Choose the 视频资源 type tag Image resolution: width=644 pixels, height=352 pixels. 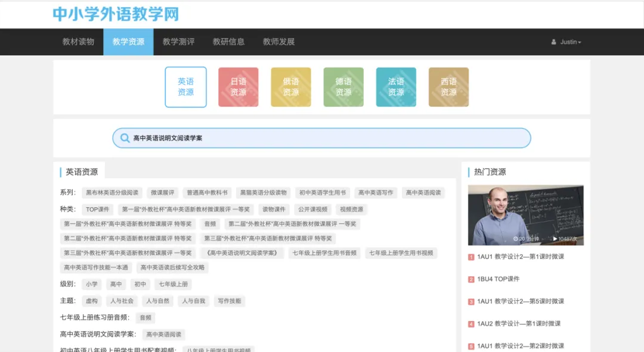(352, 210)
